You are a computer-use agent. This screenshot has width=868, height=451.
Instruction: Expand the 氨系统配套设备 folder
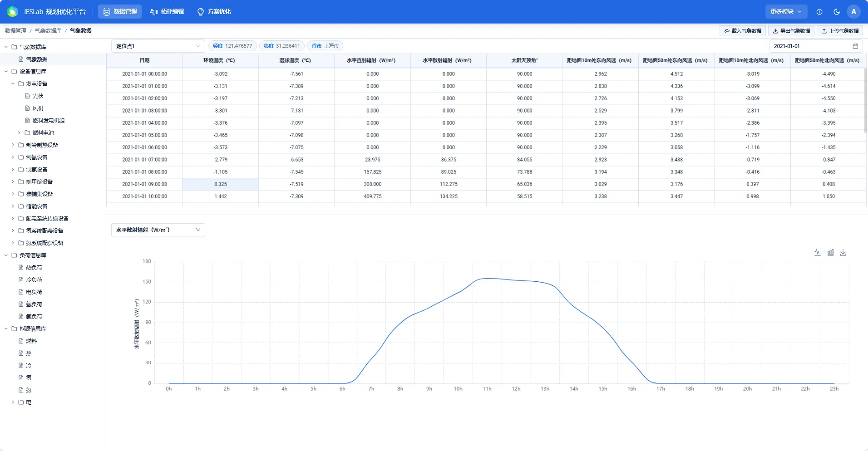pyautogui.click(x=13, y=243)
